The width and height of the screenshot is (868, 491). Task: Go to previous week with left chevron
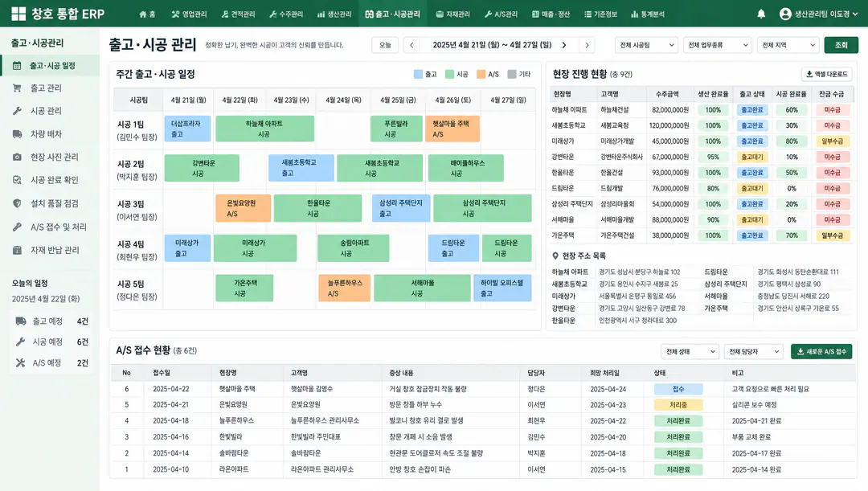coord(411,45)
